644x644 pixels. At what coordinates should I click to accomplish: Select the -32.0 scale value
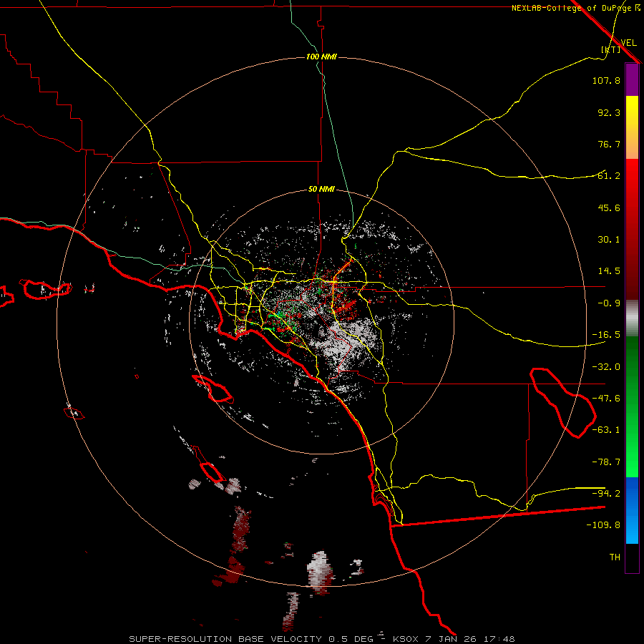click(x=606, y=367)
